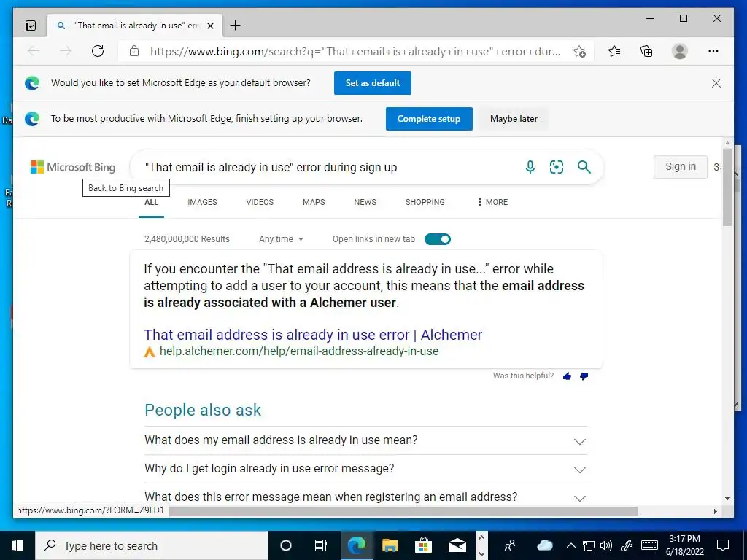Open People icon in system tray
The width and height of the screenshot is (747, 560).
point(510,545)
